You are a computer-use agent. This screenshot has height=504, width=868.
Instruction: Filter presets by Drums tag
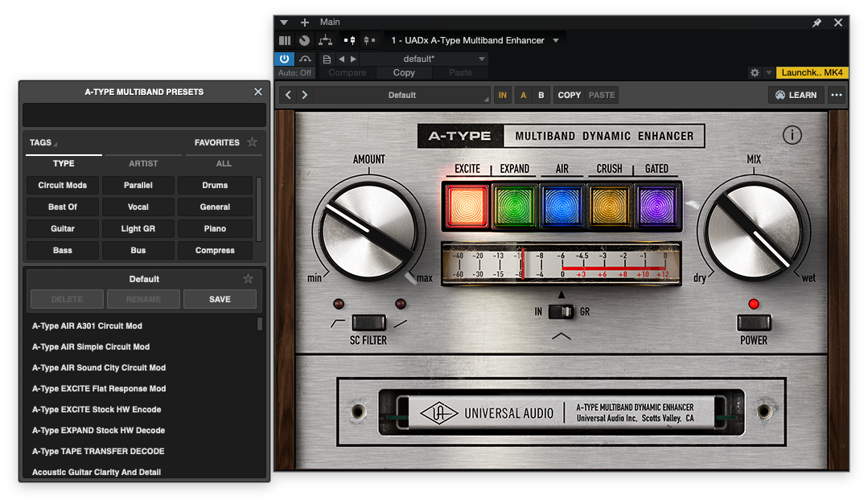tap(215, 186)
